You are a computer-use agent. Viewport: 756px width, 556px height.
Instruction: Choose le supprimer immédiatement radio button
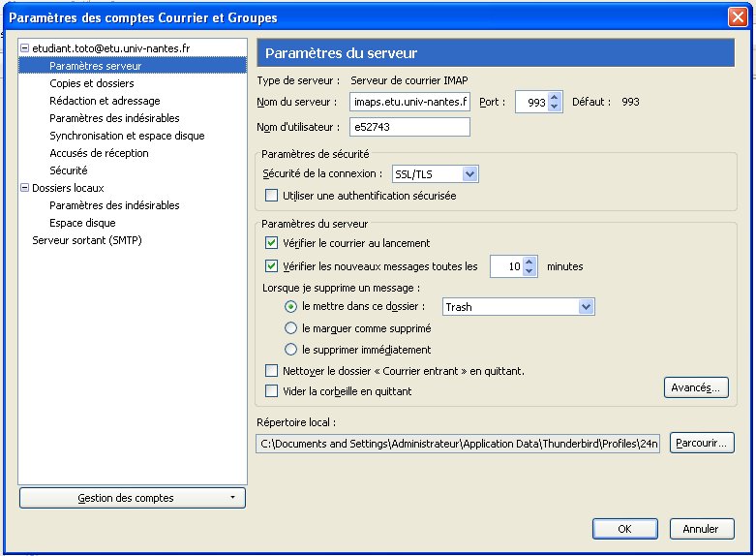(x=291, y=350)
